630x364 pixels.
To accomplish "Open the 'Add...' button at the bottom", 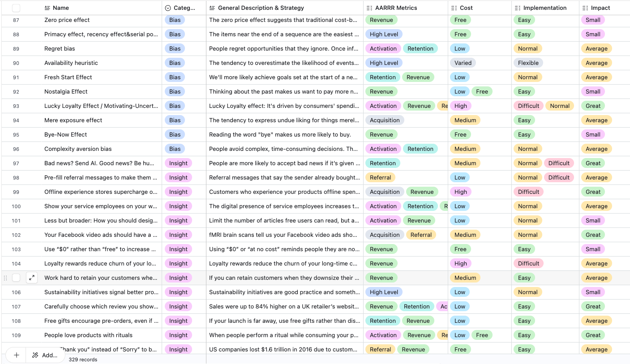I will click(x=45, y=355).
